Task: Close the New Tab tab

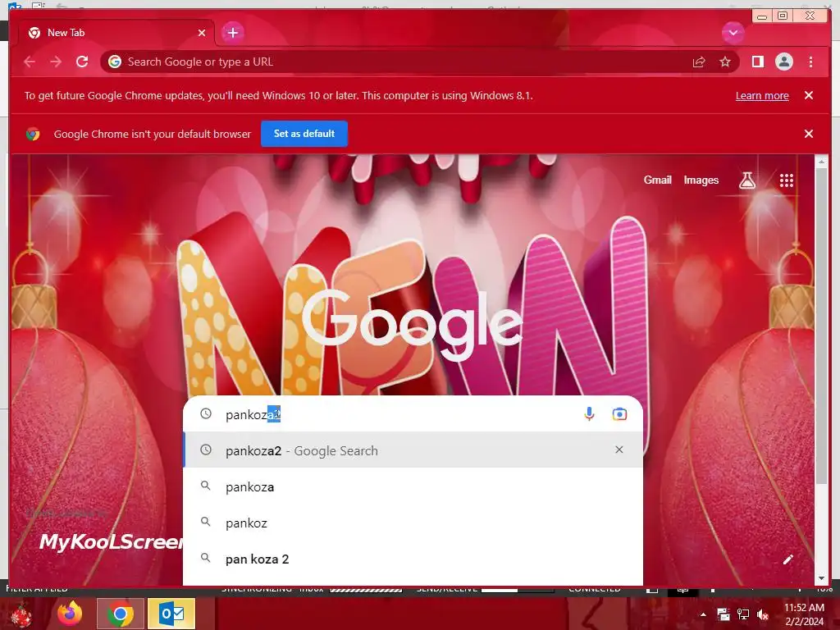Action: tap(202, 33)
